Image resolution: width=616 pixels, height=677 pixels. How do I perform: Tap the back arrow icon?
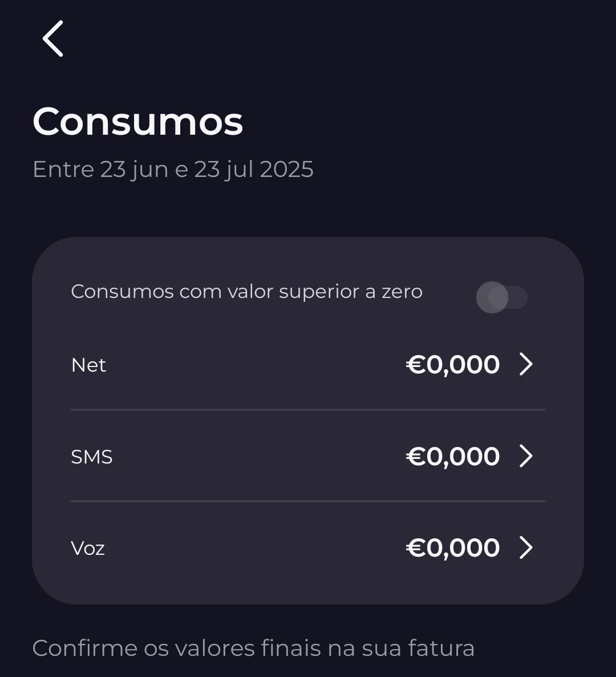pyautogui.click(x=53, y=39)
